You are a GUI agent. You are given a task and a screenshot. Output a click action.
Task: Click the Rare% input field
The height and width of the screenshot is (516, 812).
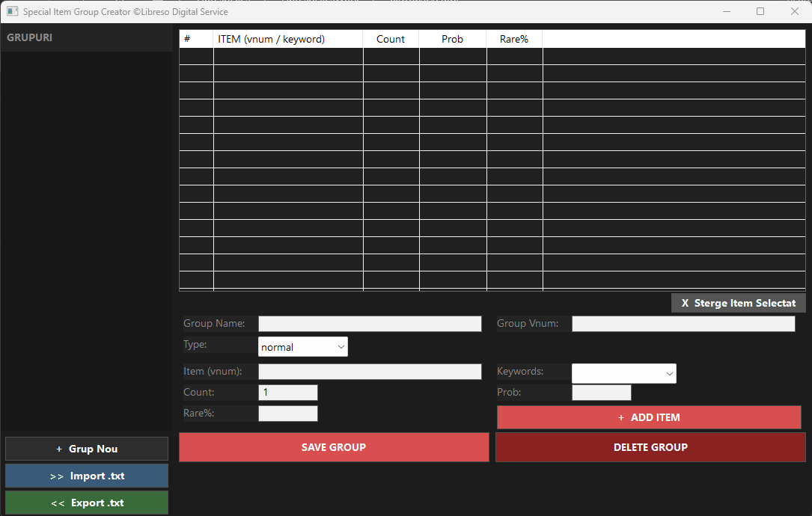pyautogui.click(x=287, y=414)
